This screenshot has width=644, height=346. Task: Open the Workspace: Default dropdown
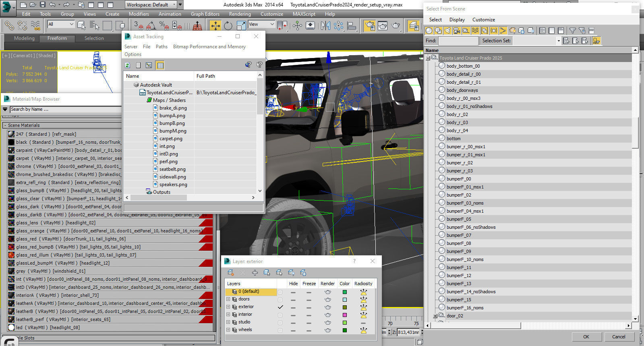coord(151,5)
